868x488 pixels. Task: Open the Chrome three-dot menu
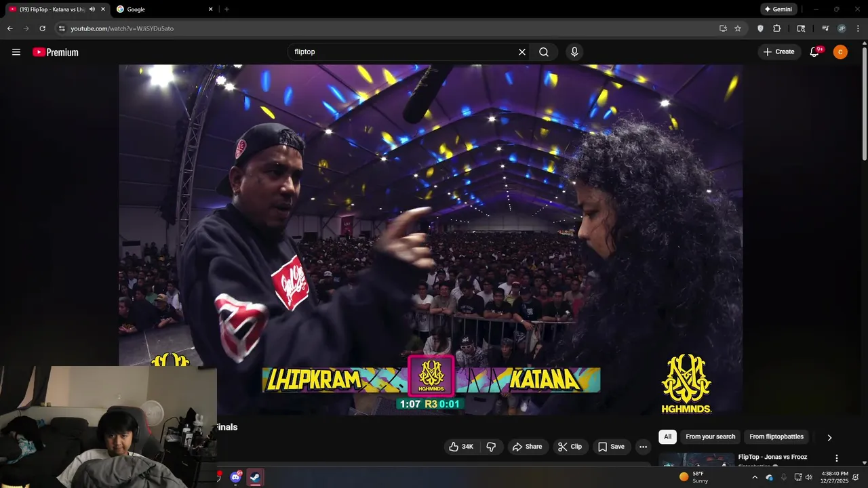click(x=858, y=28)
